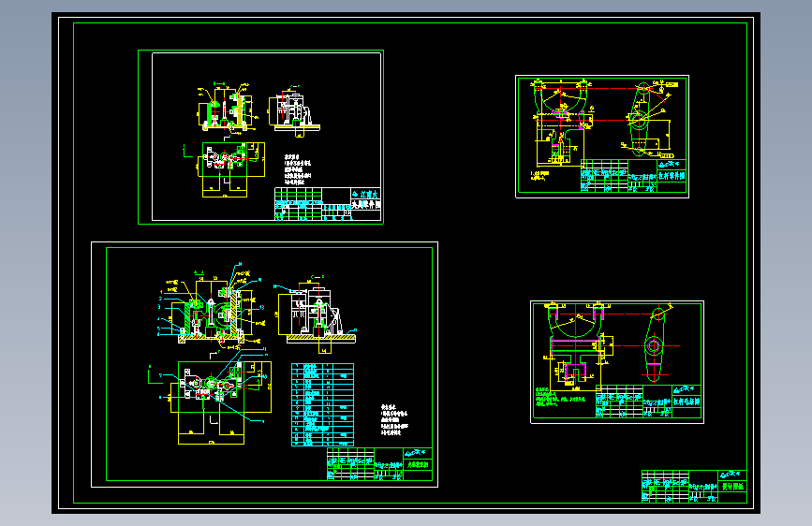Select title block of sheet containing parts list
Image resolution: width=812 pixels, height=526 pixels.
(379, 464)
